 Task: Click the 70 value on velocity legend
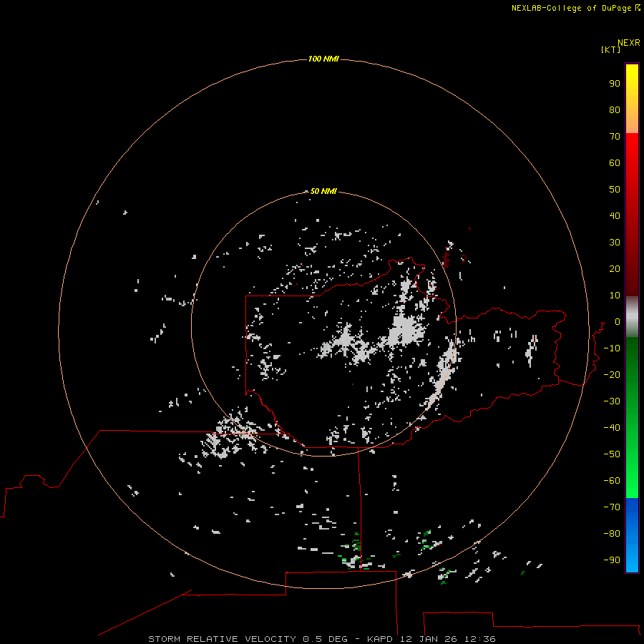pyautogui.click(x=615, y=137)
